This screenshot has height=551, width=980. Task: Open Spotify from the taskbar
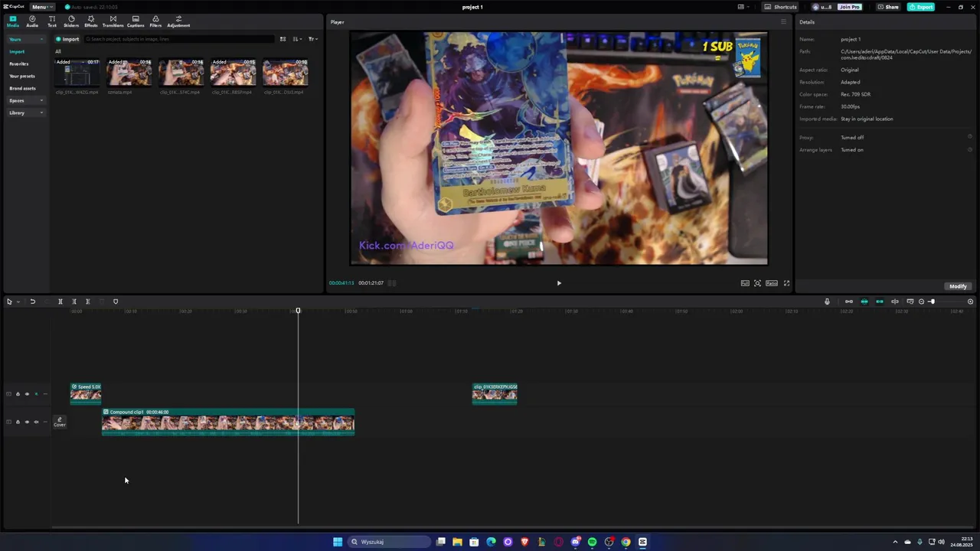click(x=592, y=542)
